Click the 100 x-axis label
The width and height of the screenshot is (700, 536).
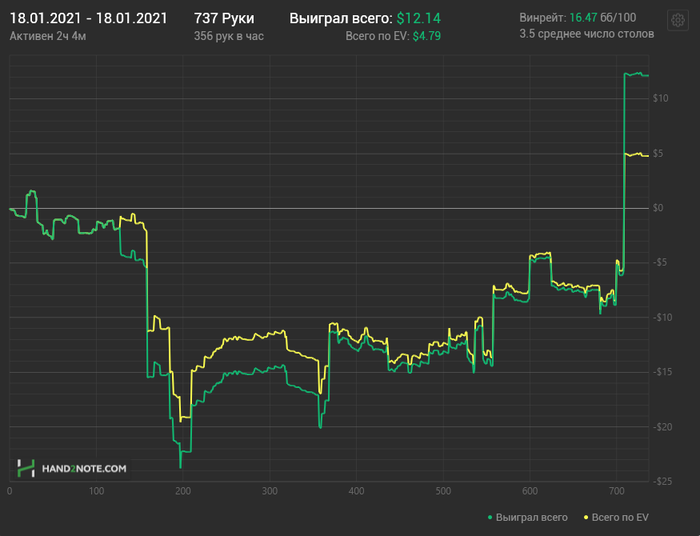coord(96,491)
